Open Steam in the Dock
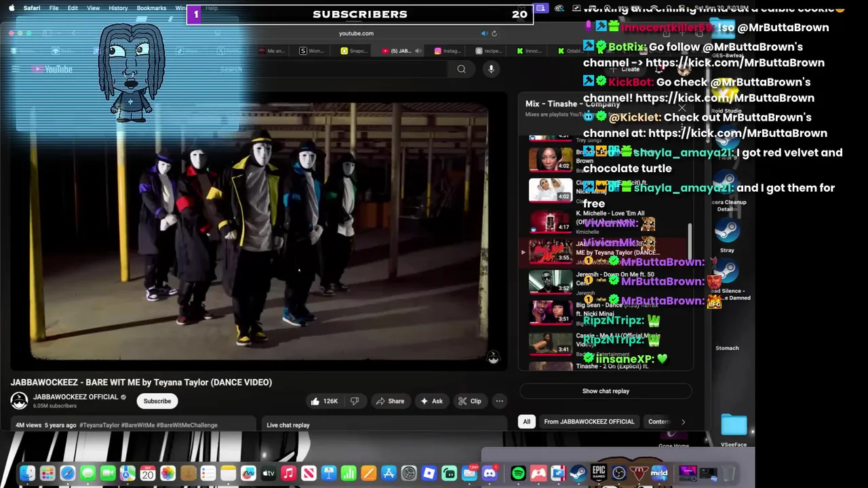868x488 pixels. click(x=578, y=473)
